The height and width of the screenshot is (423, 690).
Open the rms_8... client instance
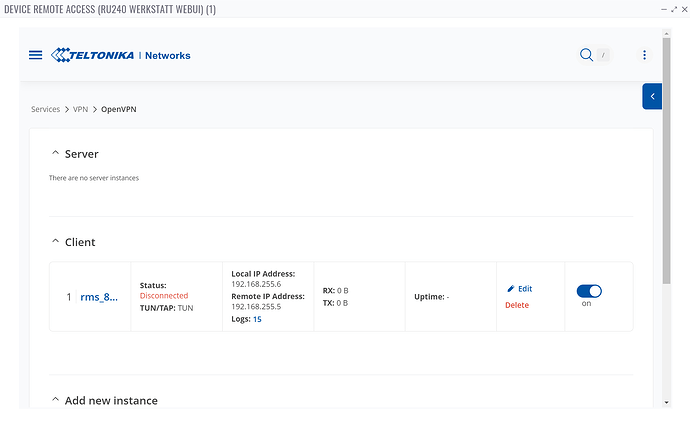[x=99, y=297]
